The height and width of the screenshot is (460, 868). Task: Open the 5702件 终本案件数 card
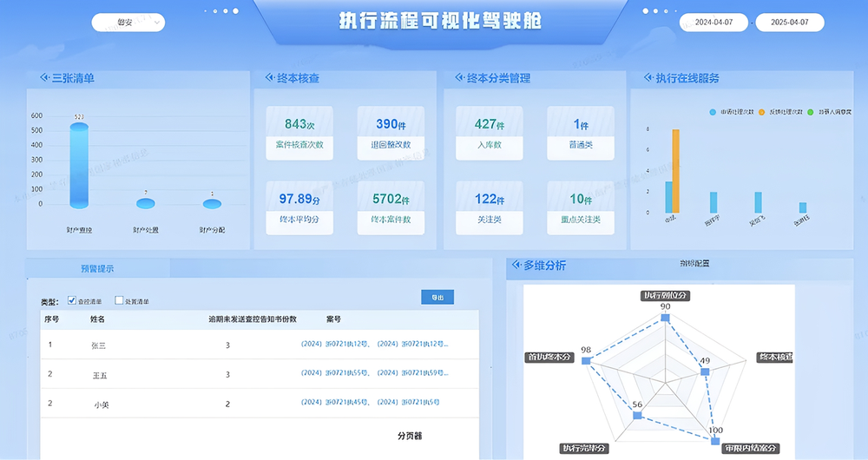tap(391, 207)
